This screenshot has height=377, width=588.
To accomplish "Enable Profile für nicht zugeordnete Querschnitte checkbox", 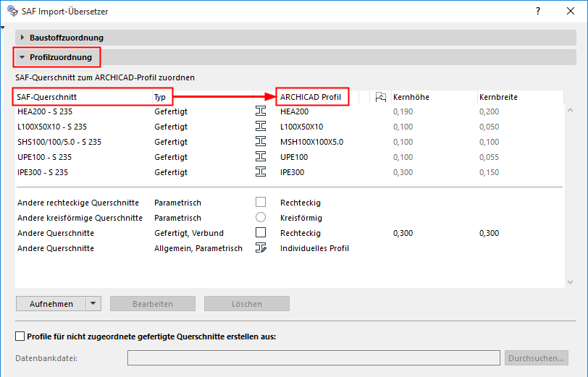I will coord(20,336).
